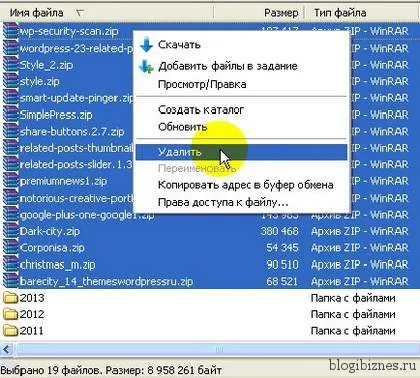Click the size value 54 345
Viewport: 420px width, 378px height.
282,248
